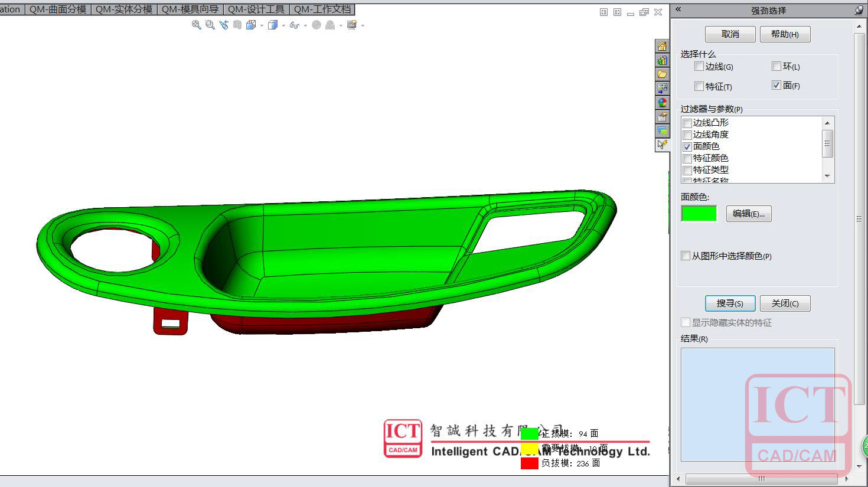
Task: Click the green 面颜色 color swatch
Action: click(x=699, y=214)
